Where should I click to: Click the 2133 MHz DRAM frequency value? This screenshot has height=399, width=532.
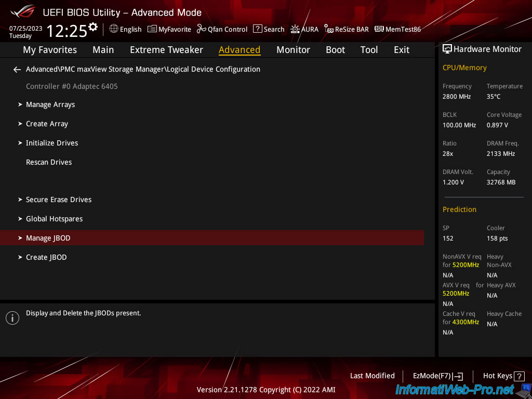501,153
